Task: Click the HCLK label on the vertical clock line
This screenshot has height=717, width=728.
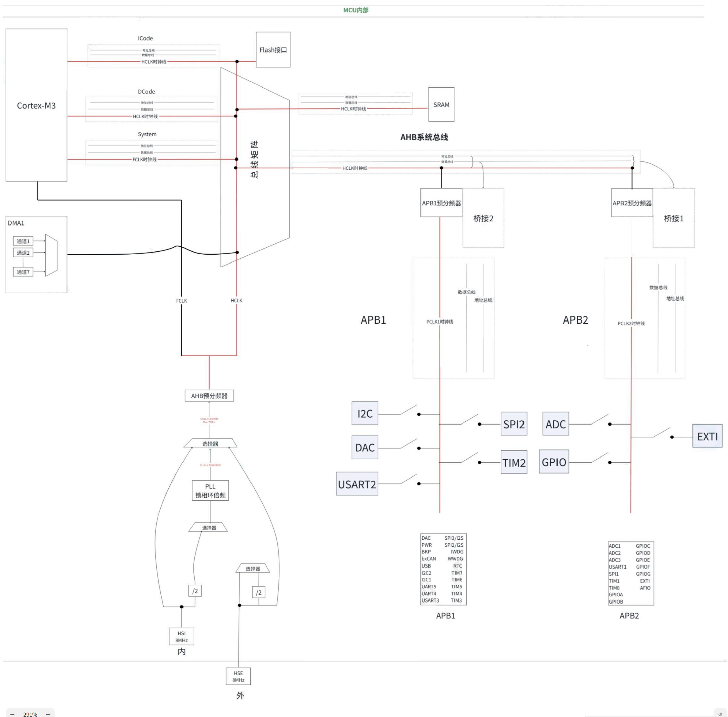Action: [236, 300]
